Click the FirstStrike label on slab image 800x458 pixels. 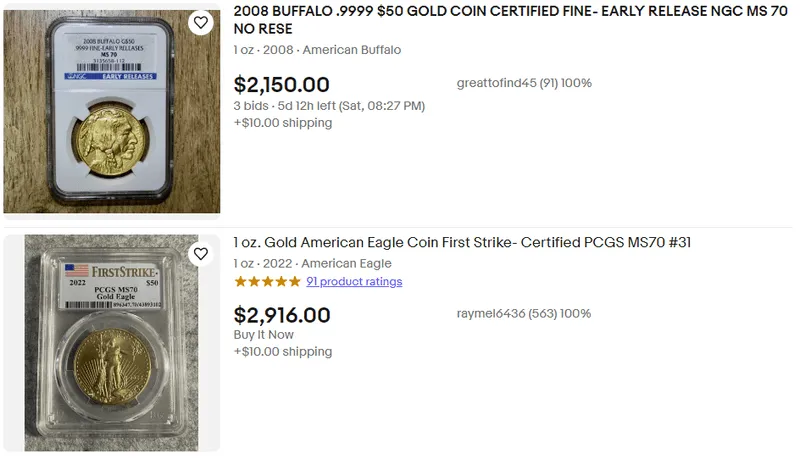tap(124, 271)
